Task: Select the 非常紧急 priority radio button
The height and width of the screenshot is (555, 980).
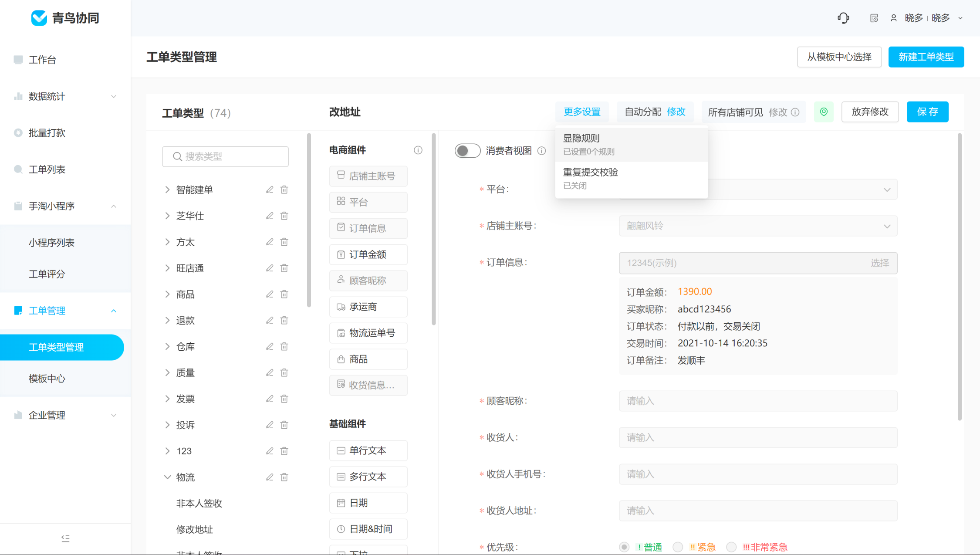Action: click(731, 547)
